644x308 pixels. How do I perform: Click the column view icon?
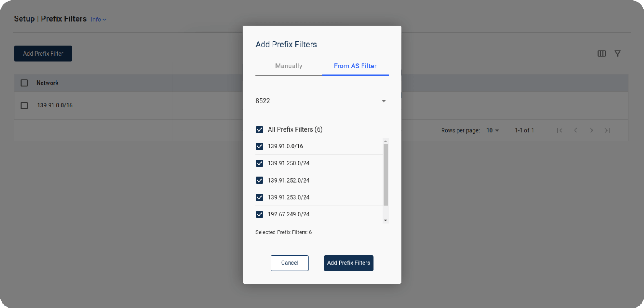[x=601, y=54]
